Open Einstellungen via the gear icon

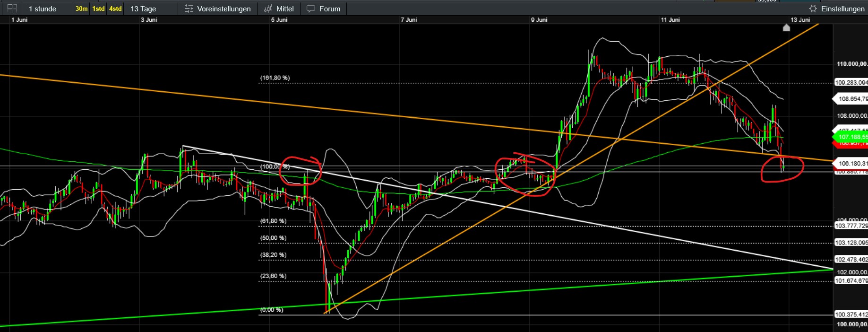813,9
